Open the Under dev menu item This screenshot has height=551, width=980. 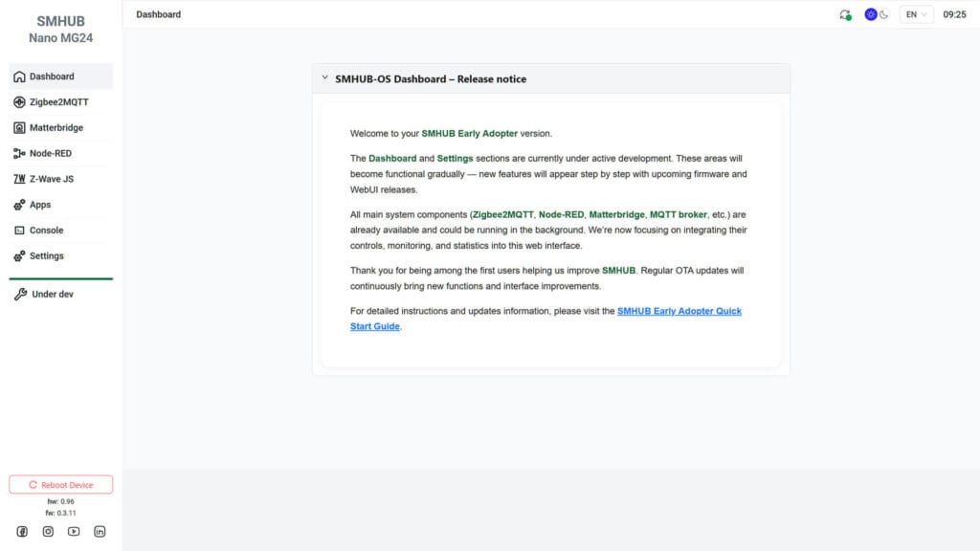pyautogui.click(x=52, y=295)
